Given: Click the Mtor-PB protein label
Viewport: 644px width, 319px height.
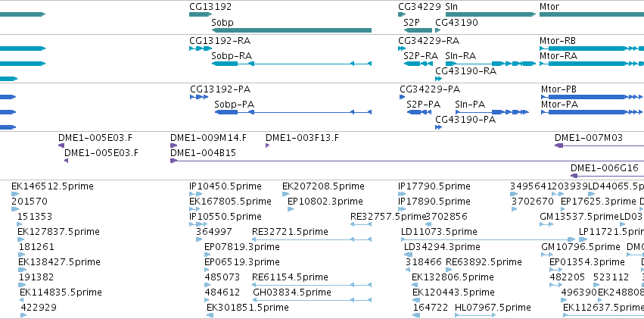Looking at the screenshot, I should (558, 89).
